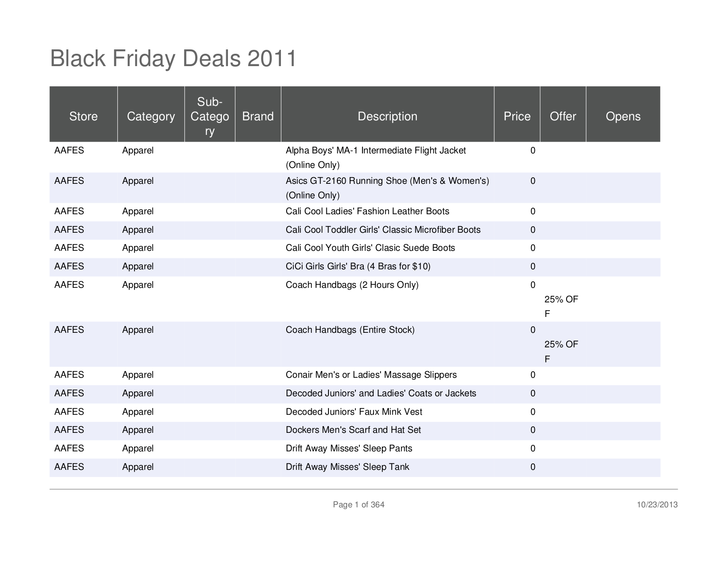Click 25% OFF offer for Coach Entire Stock
Screen dimensions: 728x562
pyautogui.click(x=561, y=345)
